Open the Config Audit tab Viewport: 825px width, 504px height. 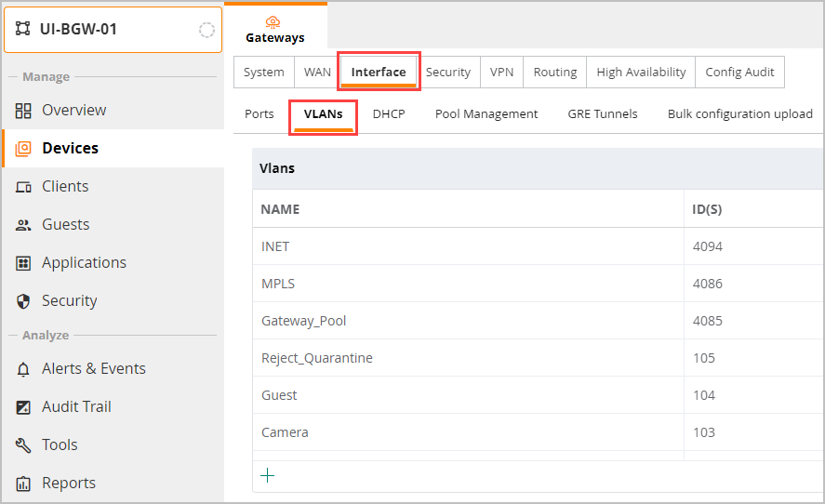point(739,73)
